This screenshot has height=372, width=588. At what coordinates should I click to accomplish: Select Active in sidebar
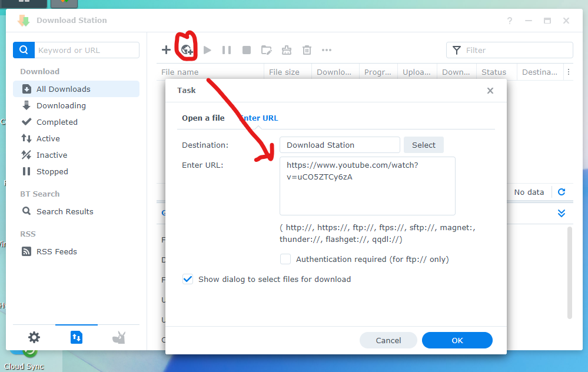(x=76, y=138)
